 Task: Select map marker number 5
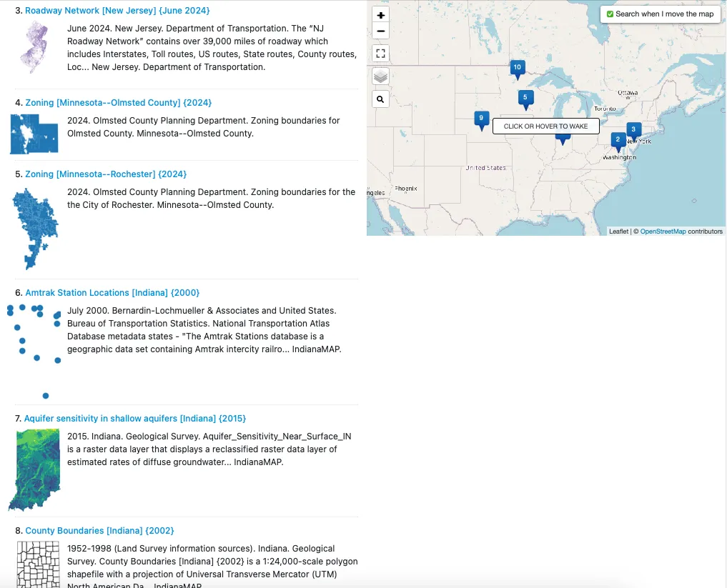tap(525, 98)
